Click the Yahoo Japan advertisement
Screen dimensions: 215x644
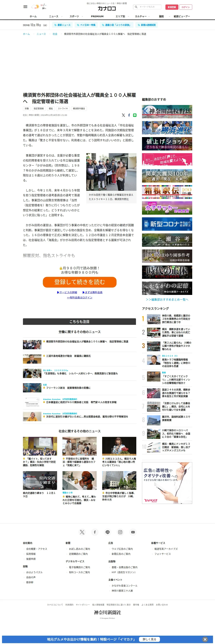point(167,483)
